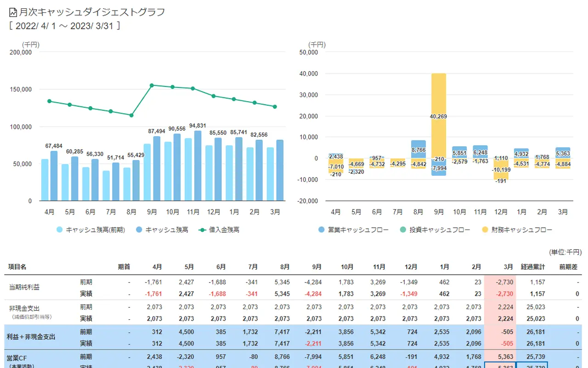Click the 87,494 September cash balance label

pyautogui.click(x=157, y=131)
